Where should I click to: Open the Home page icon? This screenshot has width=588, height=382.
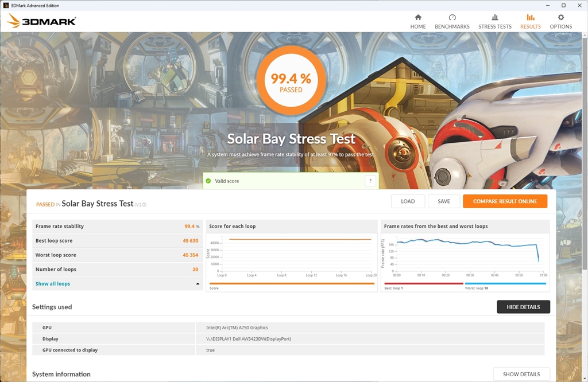click(x=417, y=18)
